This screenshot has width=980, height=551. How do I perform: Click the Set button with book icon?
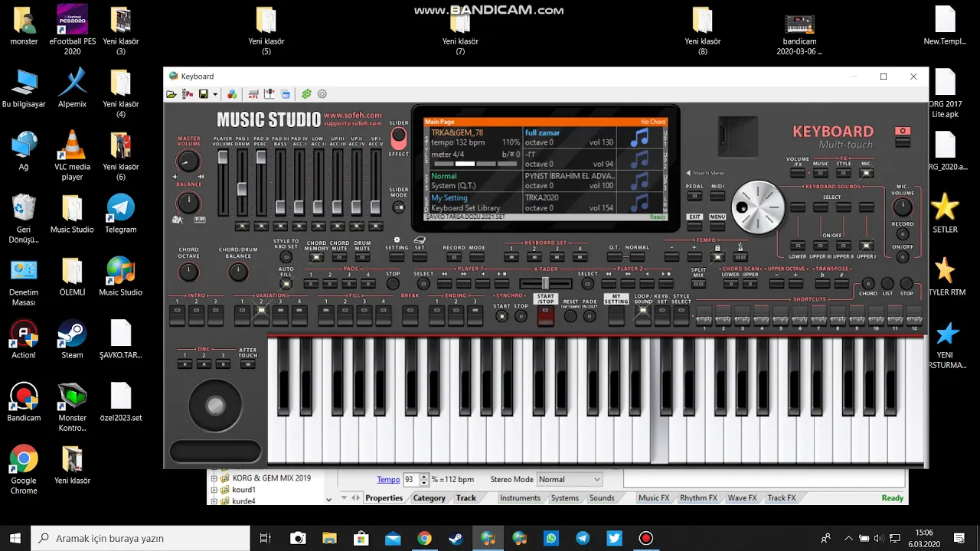click(420, 257)
